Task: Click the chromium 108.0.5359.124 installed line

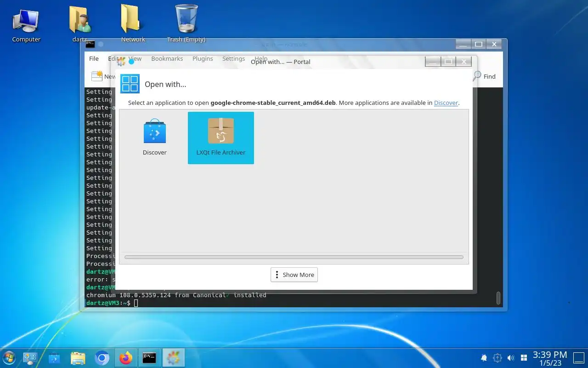Action: coord(176,295)
